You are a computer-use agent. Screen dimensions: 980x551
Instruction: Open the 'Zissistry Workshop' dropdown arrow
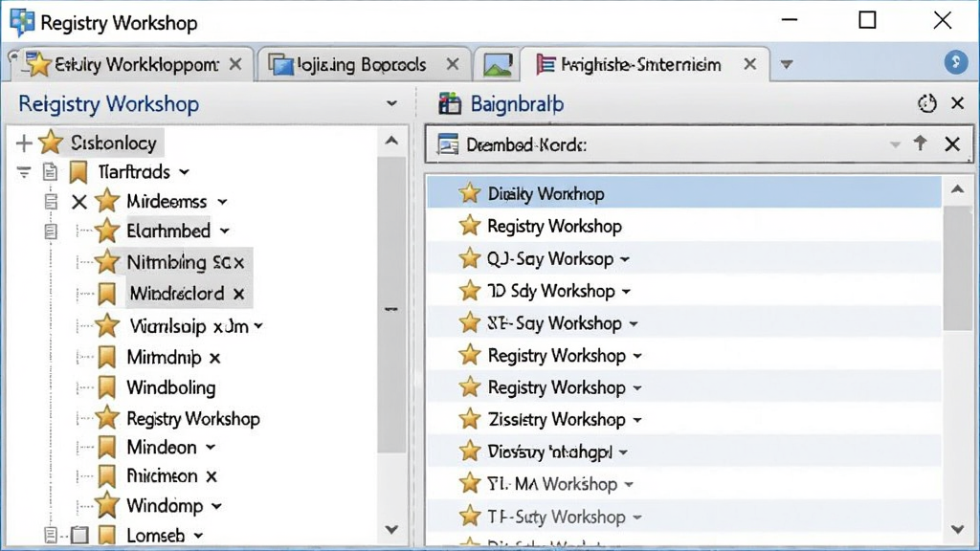pos(636,420)
